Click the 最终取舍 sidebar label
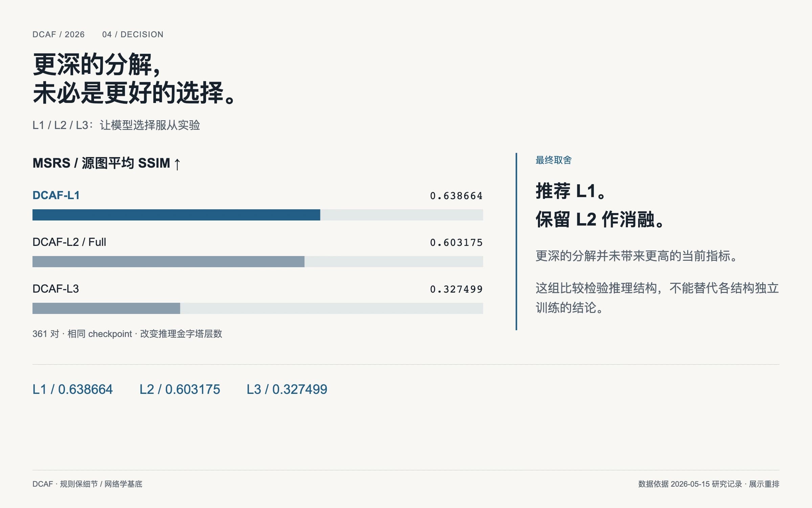Image resolution: width=812 pixels, height=508 pixels. point(554,160)
